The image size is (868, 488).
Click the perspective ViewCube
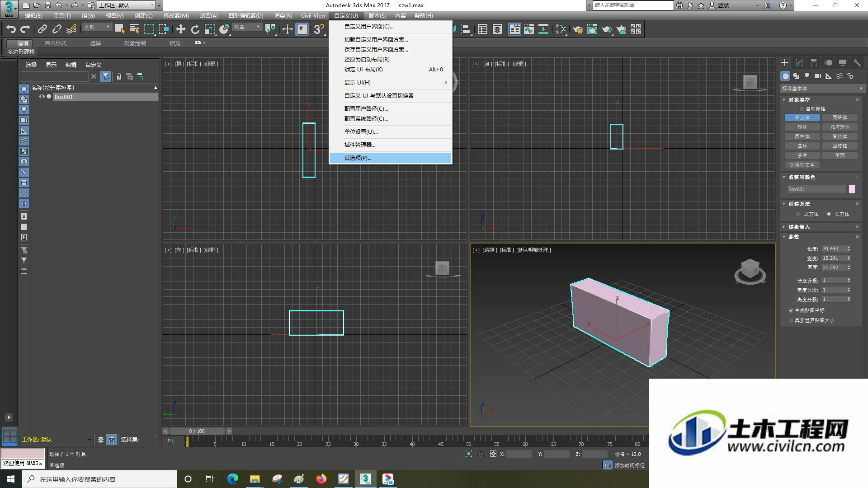750,271
